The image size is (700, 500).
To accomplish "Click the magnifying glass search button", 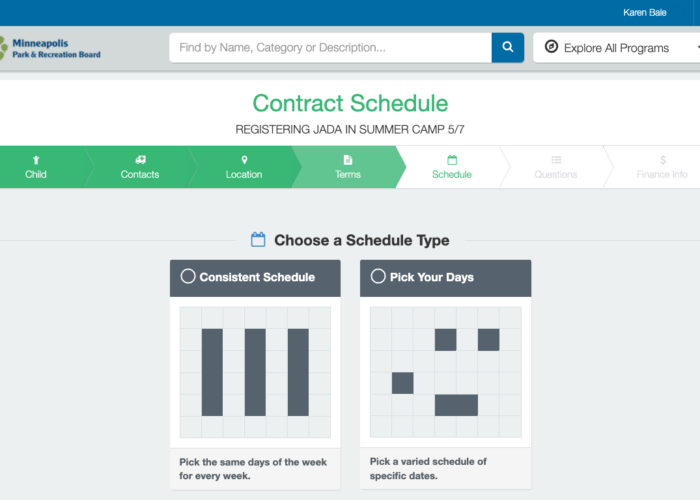I will (508, 47).
